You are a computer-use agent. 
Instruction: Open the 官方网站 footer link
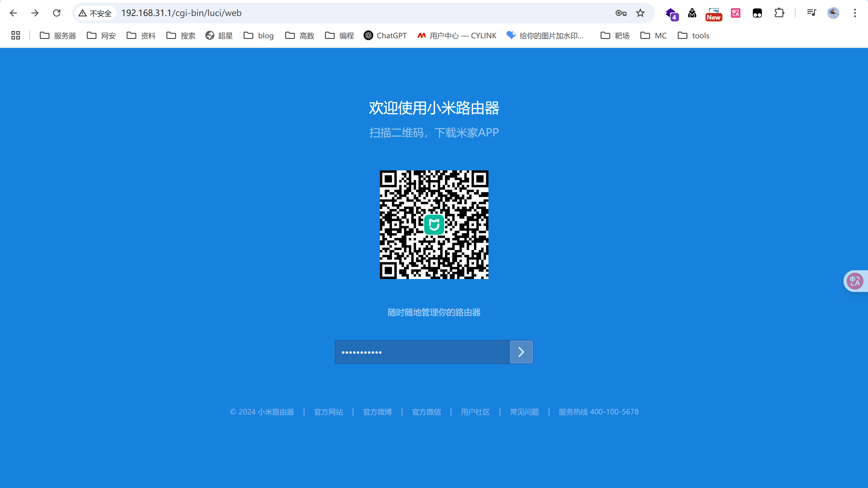tap(329, 412)
